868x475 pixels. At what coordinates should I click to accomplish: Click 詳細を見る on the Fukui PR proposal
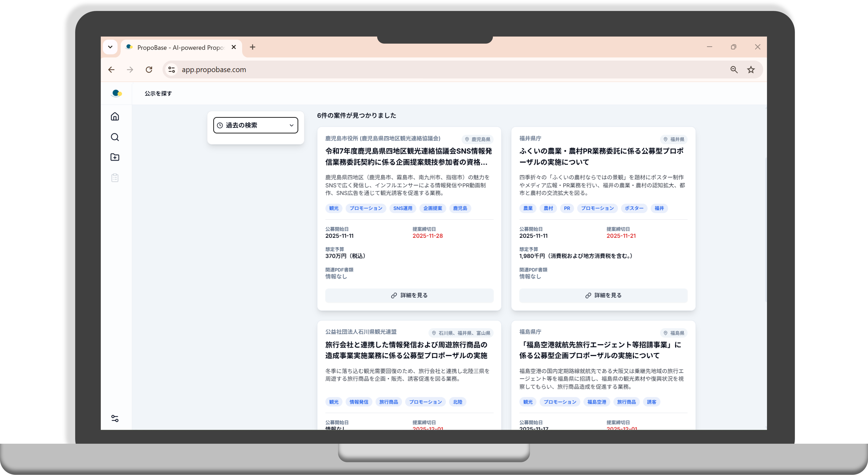coord(603,296)
